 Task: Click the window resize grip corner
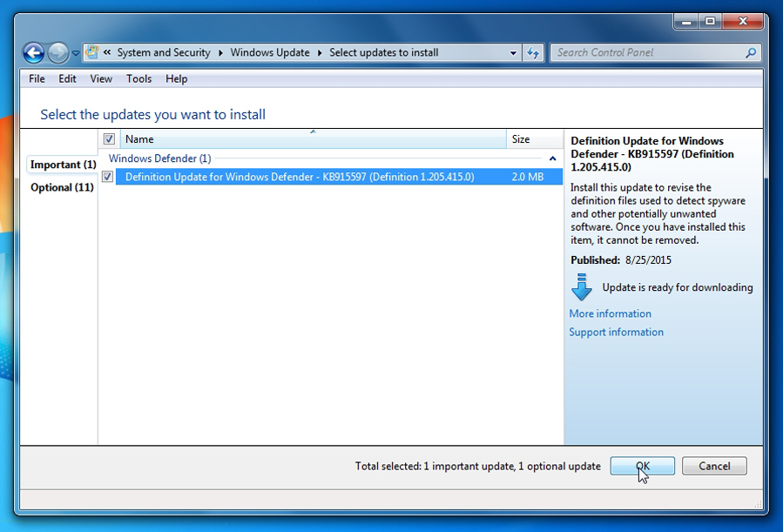pyautogui.click(x=758, y=504)
